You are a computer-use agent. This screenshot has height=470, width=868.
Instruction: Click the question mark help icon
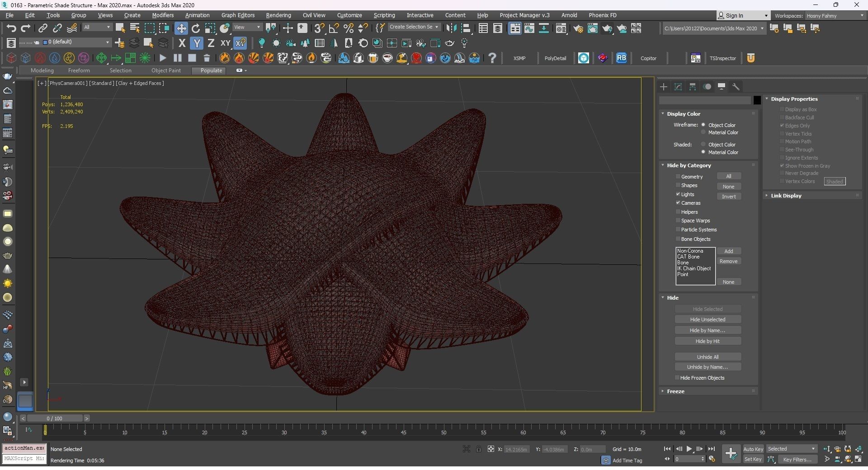click(x=492, y=58)
